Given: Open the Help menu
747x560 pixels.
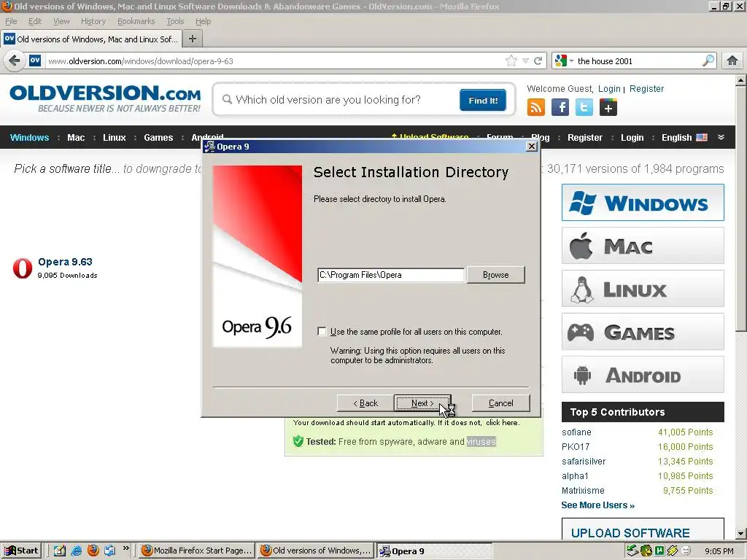Looking at the screenshot, I should [x=203, y=21].
